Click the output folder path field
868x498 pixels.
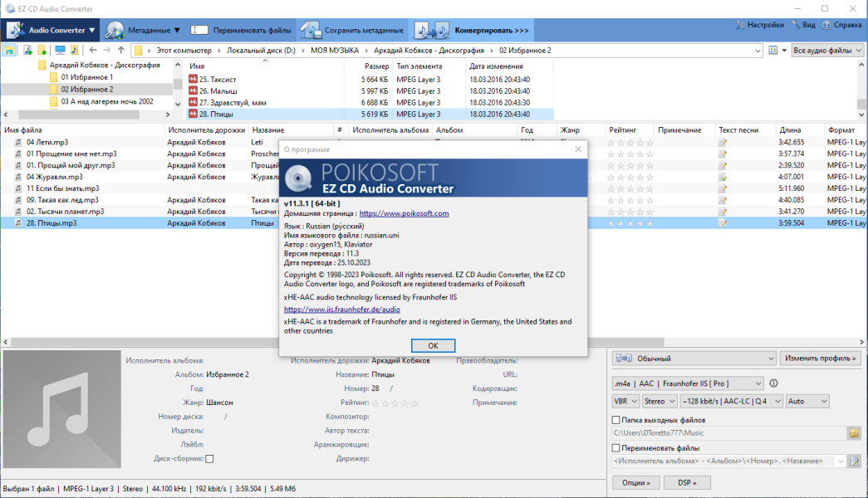(x=729, y=432)
